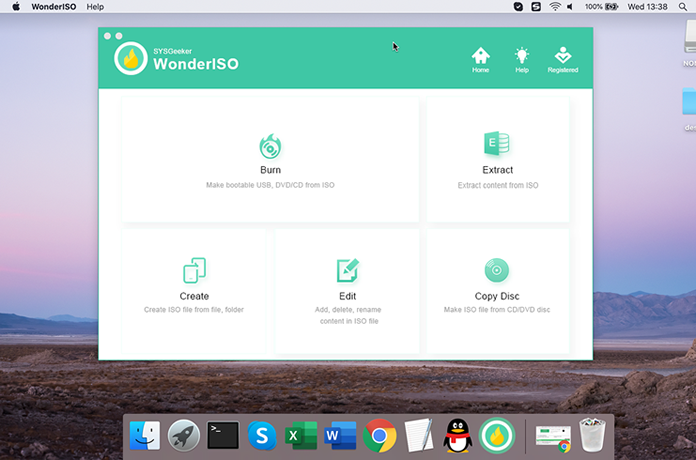
Task: Open the Apple menu
Action: [x=16, y=7]
